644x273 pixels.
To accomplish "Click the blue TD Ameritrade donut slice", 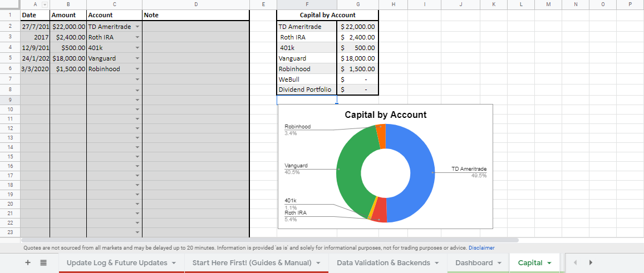I will click(x=423, y=172).
